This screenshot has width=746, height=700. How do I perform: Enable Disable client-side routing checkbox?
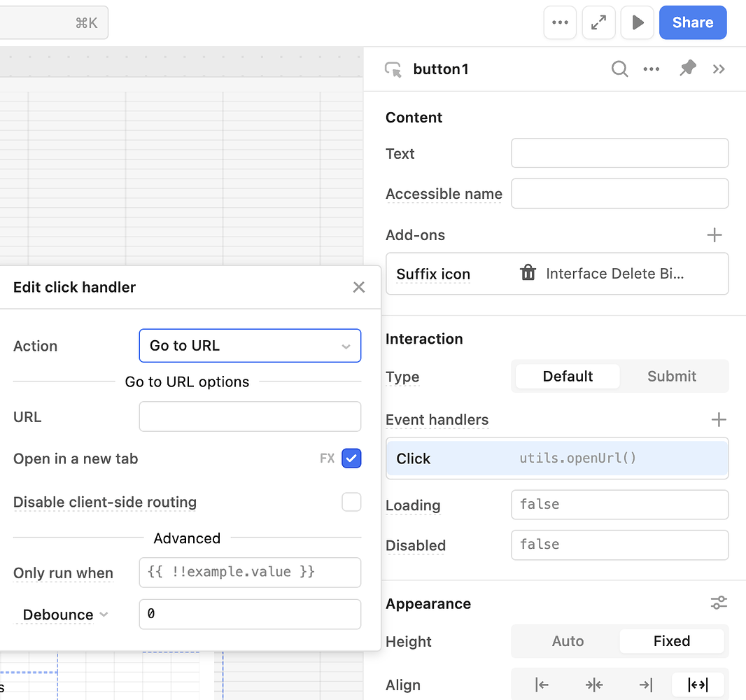click(351, 502)
